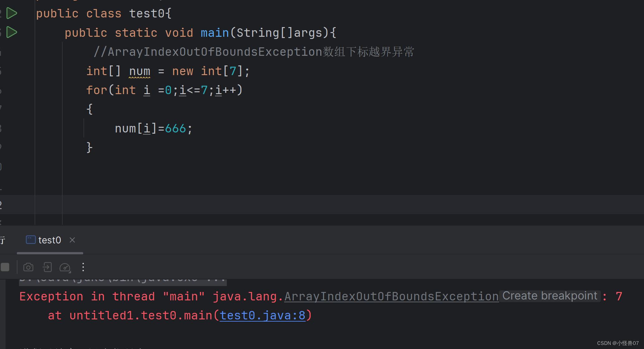Open the ArrayIndexOutOfBoundsException class link
The image size is (644, 349).
click(391, 296)
